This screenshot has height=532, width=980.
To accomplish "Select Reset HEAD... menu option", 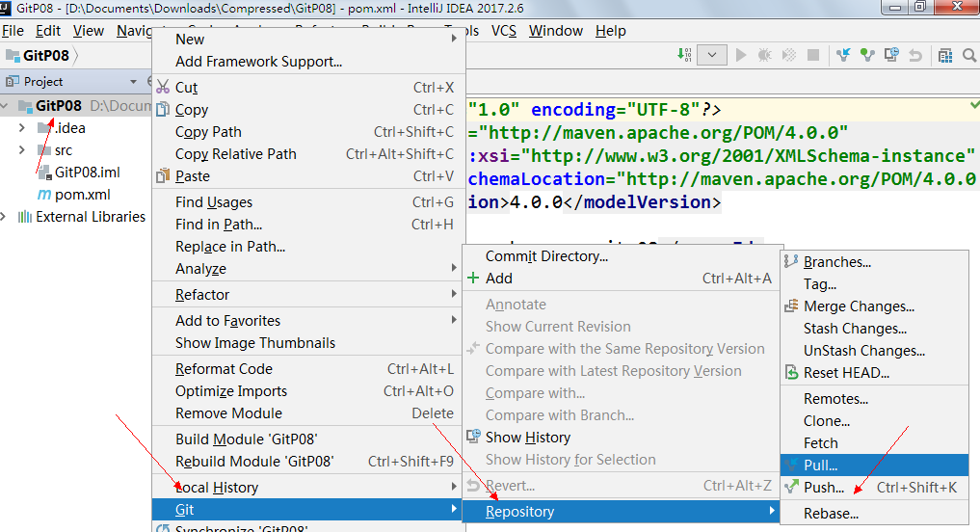I will coord(846,373).
